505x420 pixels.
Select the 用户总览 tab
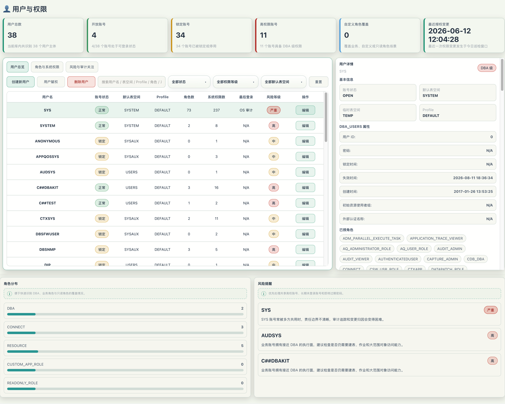[x=18, y=67]
